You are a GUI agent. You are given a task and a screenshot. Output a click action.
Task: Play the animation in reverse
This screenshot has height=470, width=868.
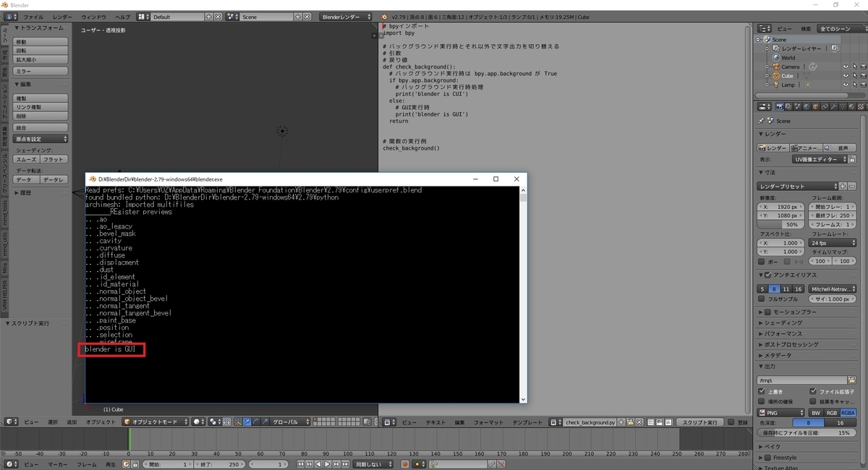(x=318, y=464)
